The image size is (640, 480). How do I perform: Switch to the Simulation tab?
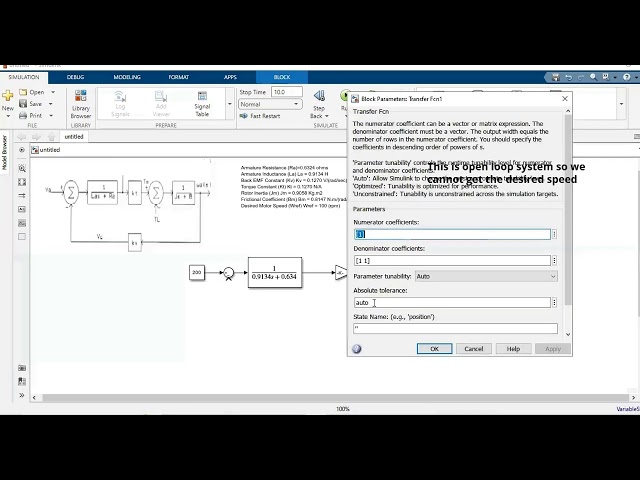coord(24,77)
